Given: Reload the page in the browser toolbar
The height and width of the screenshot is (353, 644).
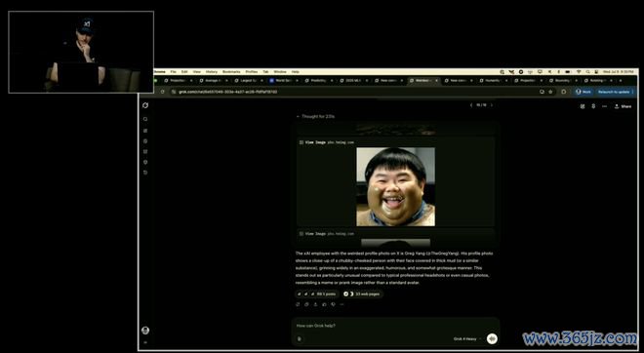Looking at the screenshot, I should [163, 92].
